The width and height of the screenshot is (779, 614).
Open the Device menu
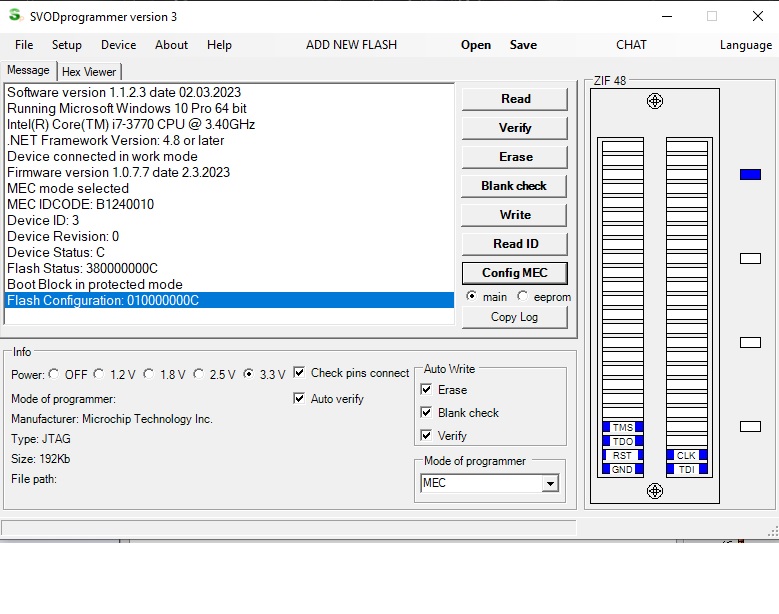point(118,45)
